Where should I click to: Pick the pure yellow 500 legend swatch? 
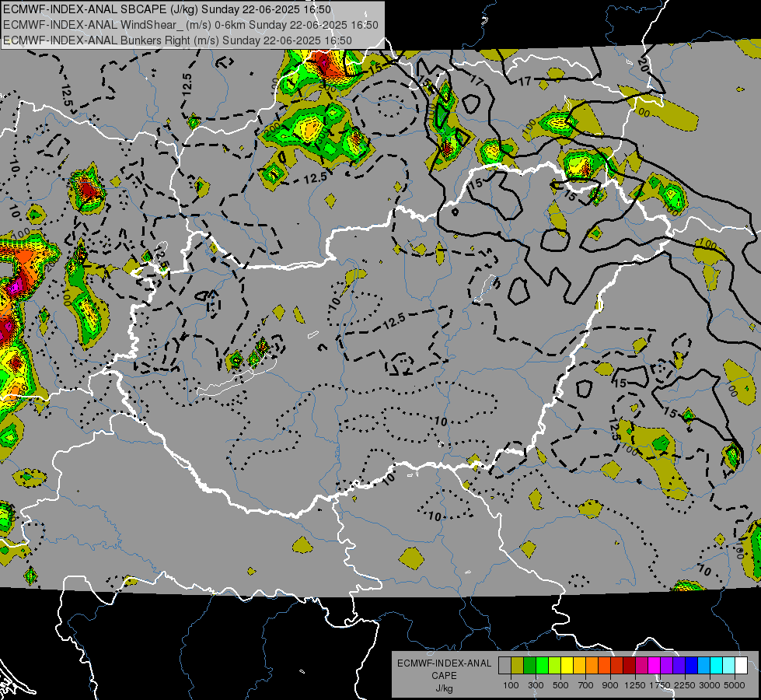point(567,666)
